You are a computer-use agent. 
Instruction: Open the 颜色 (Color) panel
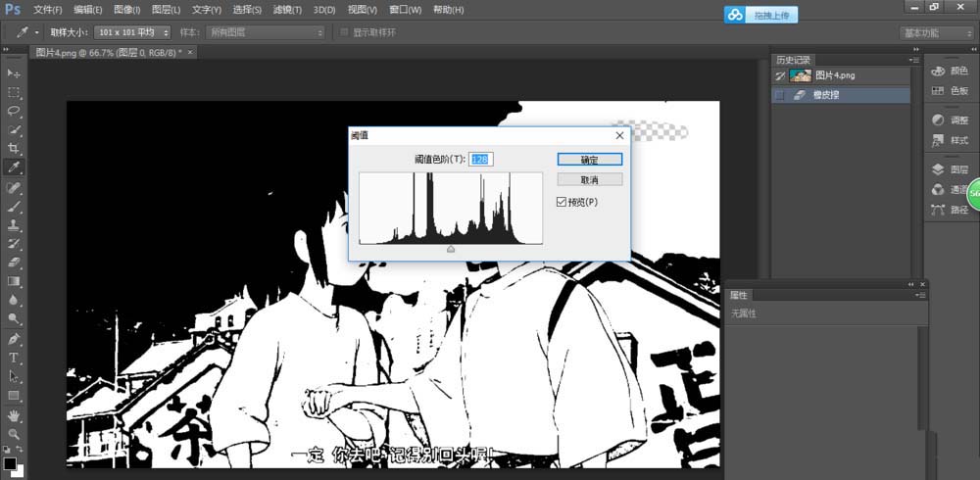coord(950,72)
